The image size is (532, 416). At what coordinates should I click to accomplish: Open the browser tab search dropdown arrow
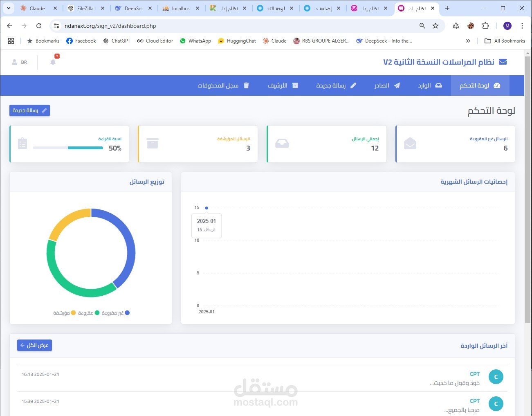(x=8, y=8)
